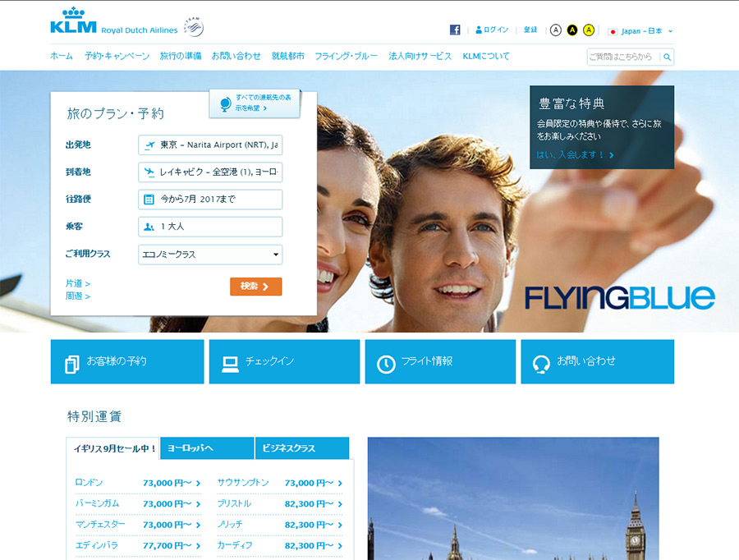Open ブリストル 82,300円 fare
Screen dimensions: 739x560
(279, 504)
